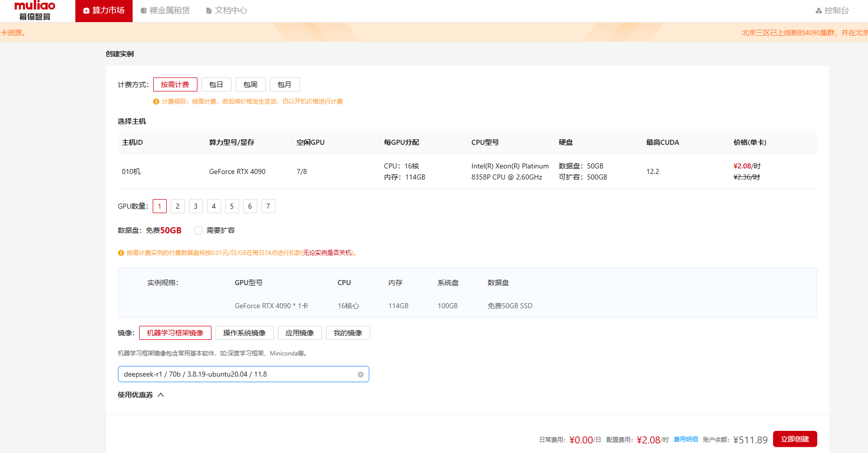Go to 控制台 console
Image resolution: width=868 pixels, height=453 pixels.
[x=832, y=11]
